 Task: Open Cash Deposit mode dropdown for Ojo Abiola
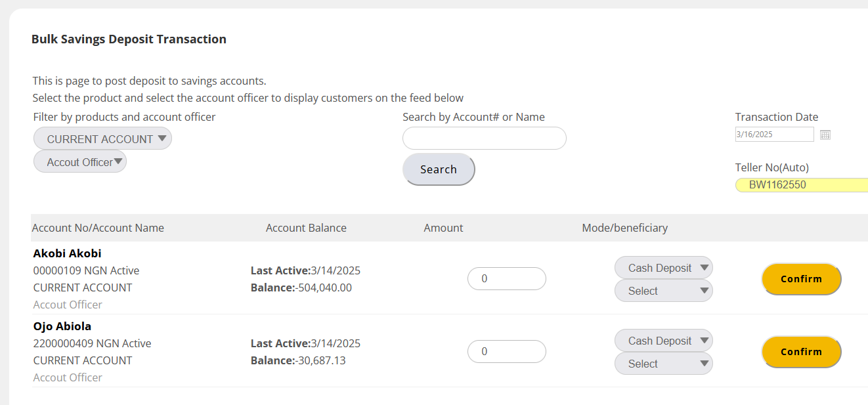663,341
